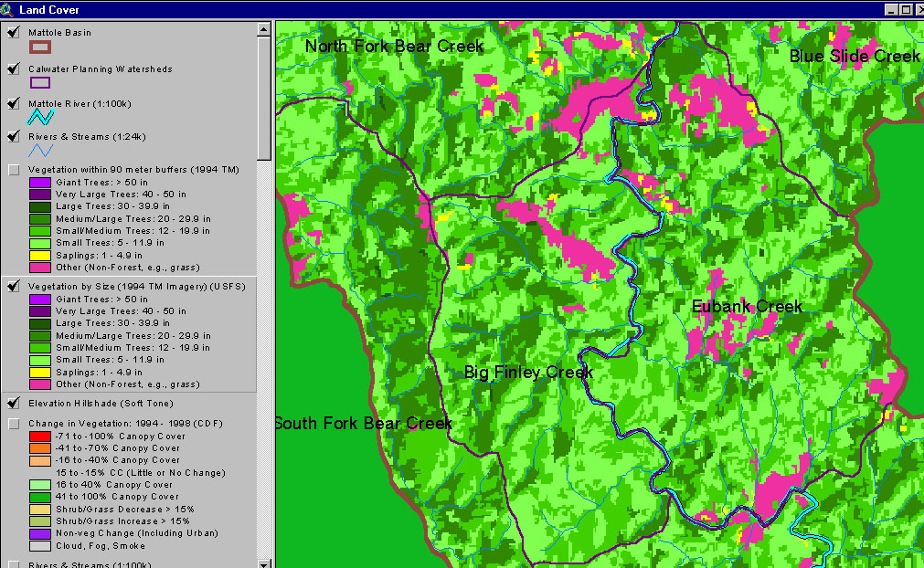Toggle the Calwater Planning Watersheds layer checkbox

14,68
